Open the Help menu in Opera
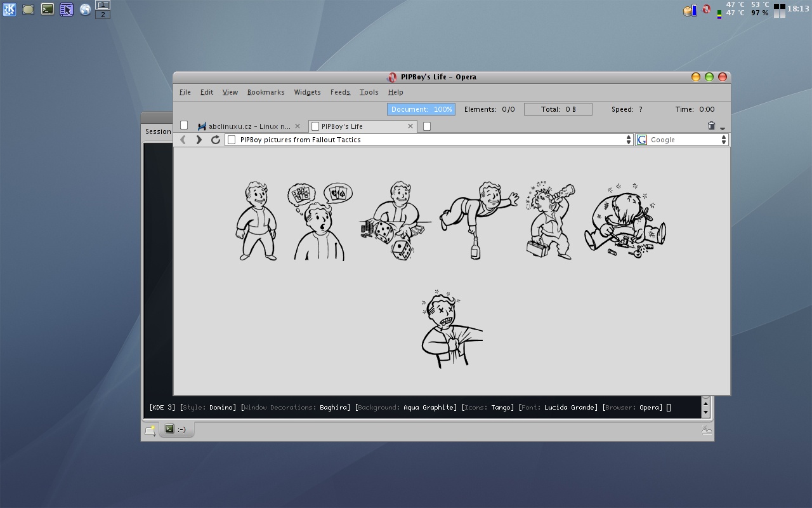812x508 pixels. [x=395, y=92]
